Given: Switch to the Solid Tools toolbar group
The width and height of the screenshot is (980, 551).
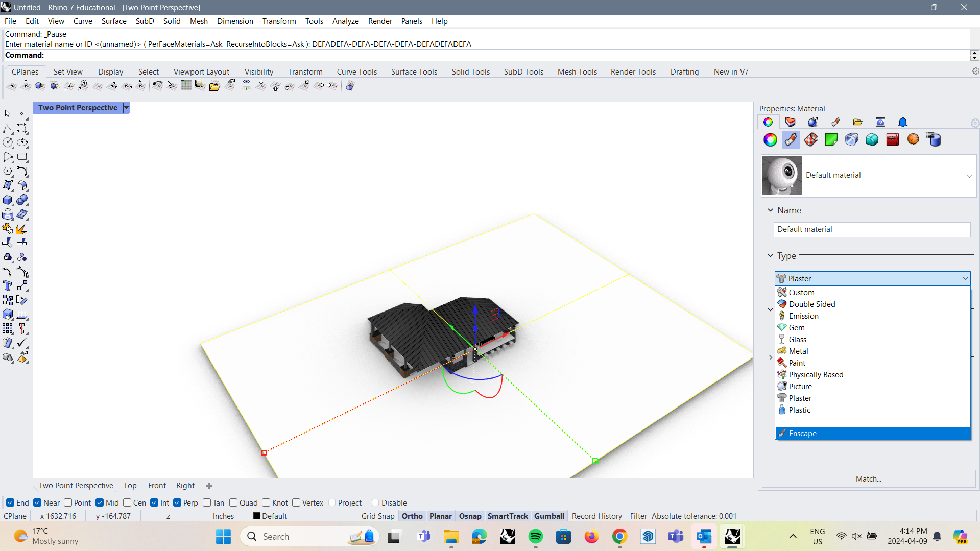Looking at the screenshot, I should pyautogui.click(x=470, y=71).
